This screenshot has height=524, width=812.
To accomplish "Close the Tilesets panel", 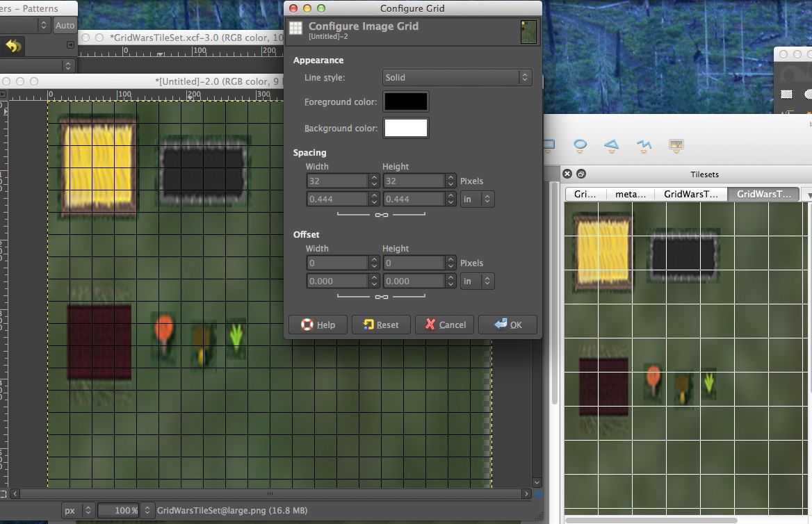I will (x=567, y=174).
